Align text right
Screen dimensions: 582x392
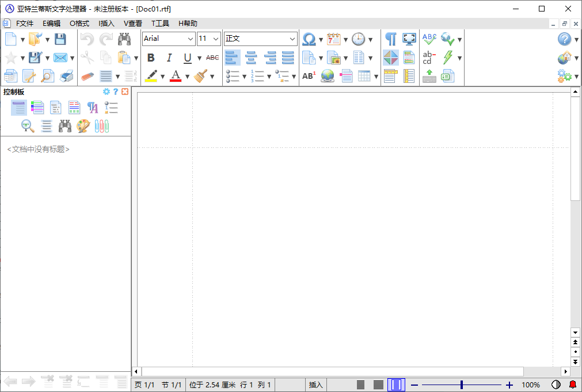[269, 58]
